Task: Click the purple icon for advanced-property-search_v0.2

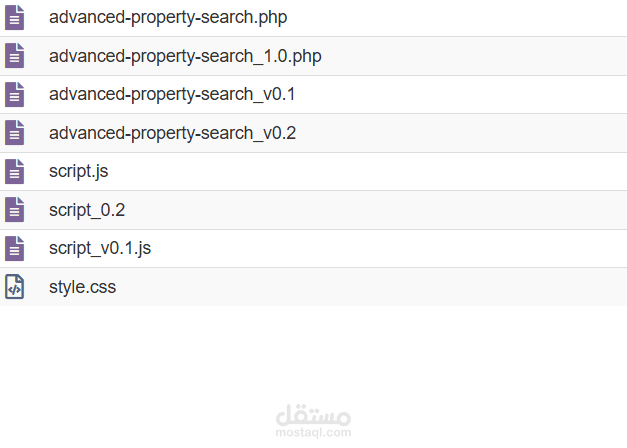Action: [x=14, y=132]
